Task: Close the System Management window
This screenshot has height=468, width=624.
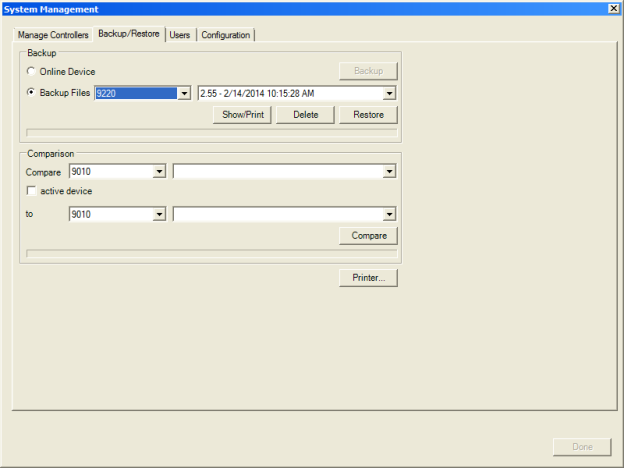Action: 613,8
